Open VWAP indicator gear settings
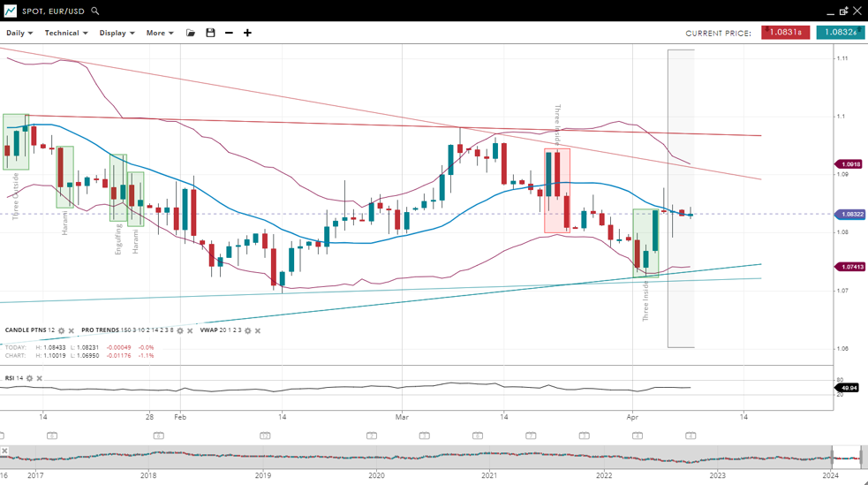This screenshot has height=485, width=868. (x=248, y=330)
